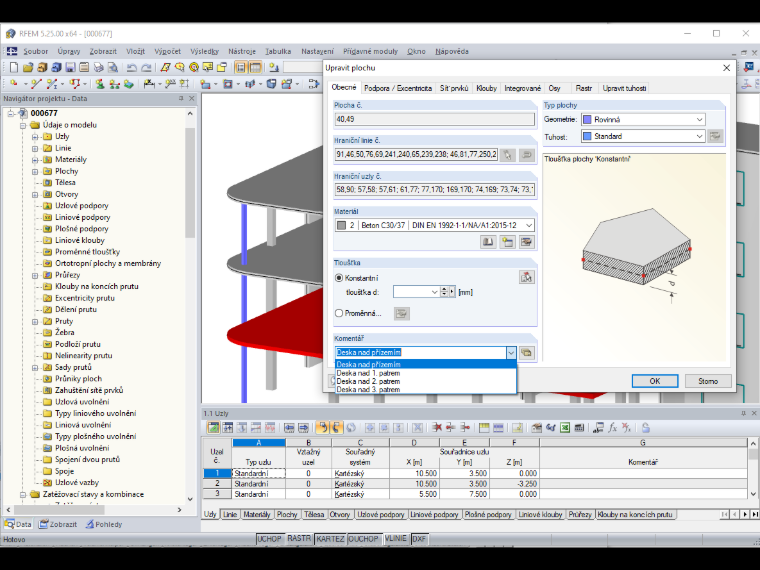This screenshot has height=570, width=760.
Task: Open Zobrazit tab at navigator bottom
Action: tap(58, 524)
